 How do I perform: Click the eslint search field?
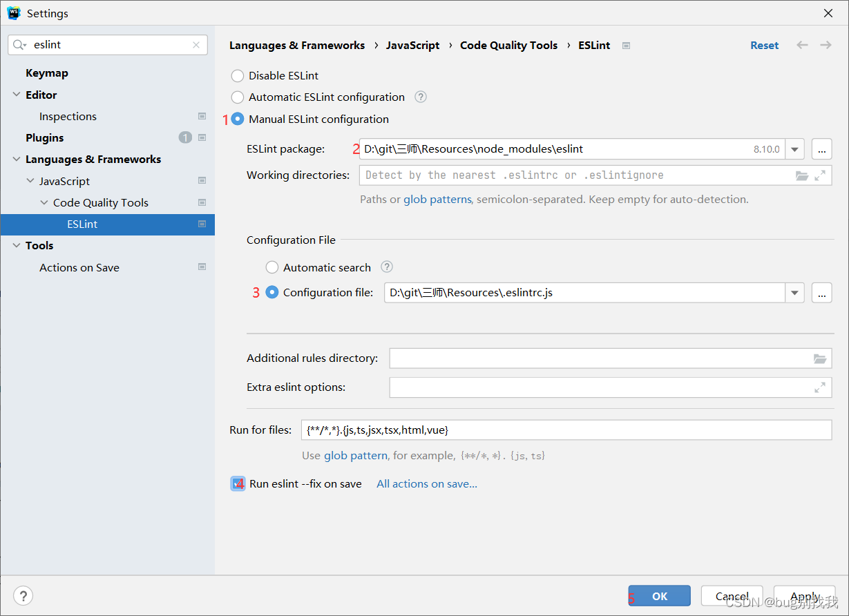[x=108, y=45]
